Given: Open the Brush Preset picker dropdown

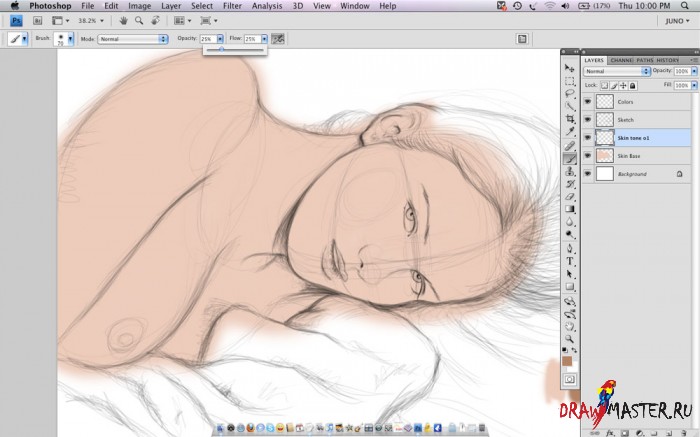Looking at the screenshot, I should coord(70,39).
